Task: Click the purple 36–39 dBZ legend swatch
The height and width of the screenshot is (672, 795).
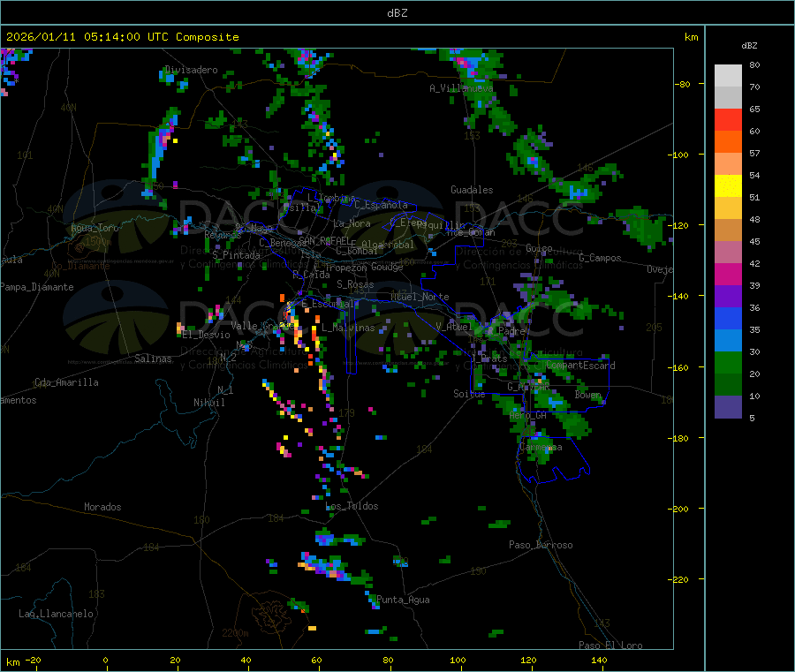Action: click(728, 297)
